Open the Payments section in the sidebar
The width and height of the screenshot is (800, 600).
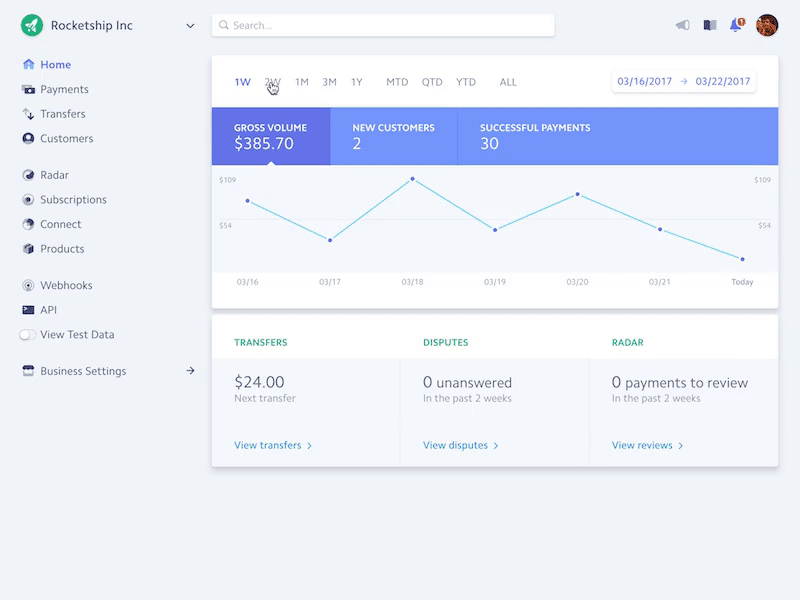click(x=62, y=88)
